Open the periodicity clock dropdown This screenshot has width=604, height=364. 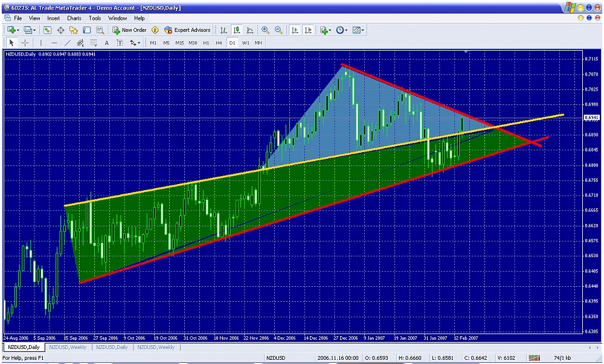tap(347, 30)
